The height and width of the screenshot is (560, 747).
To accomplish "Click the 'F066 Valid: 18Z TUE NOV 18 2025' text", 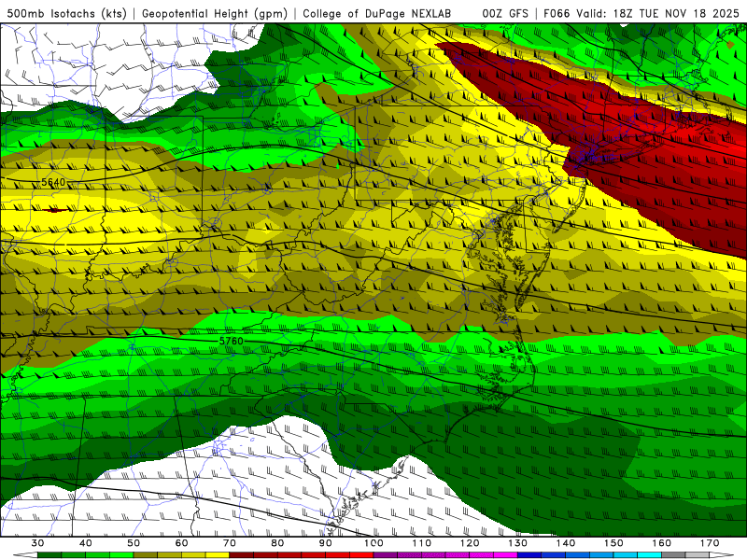I will click(x=641, y=13).
